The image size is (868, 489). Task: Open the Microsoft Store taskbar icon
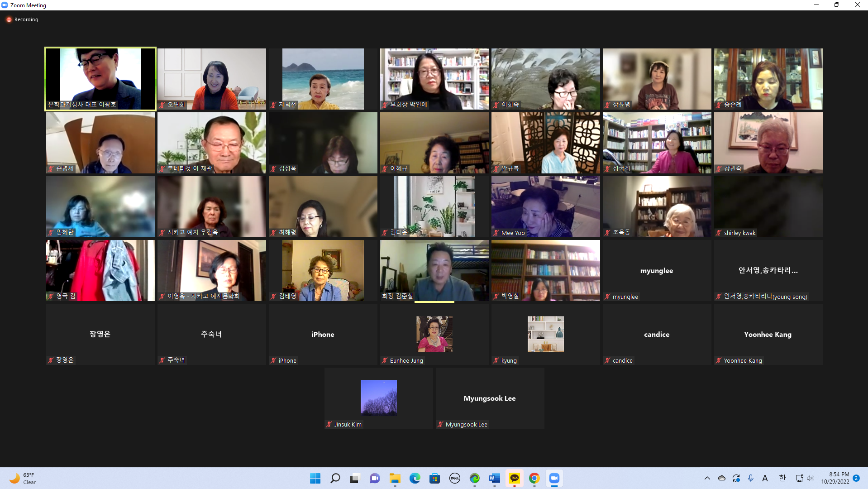[434, 478]
